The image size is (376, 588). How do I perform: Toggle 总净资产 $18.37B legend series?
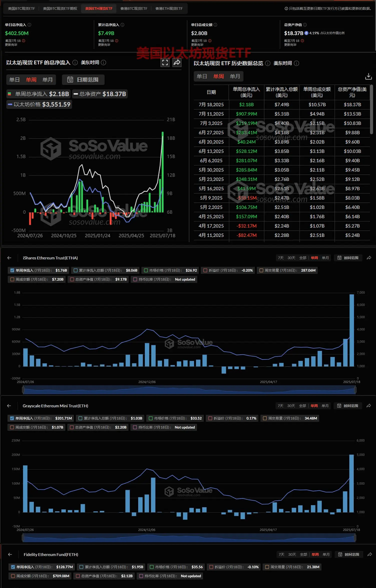pyautogui.click(x=100, y=94)
